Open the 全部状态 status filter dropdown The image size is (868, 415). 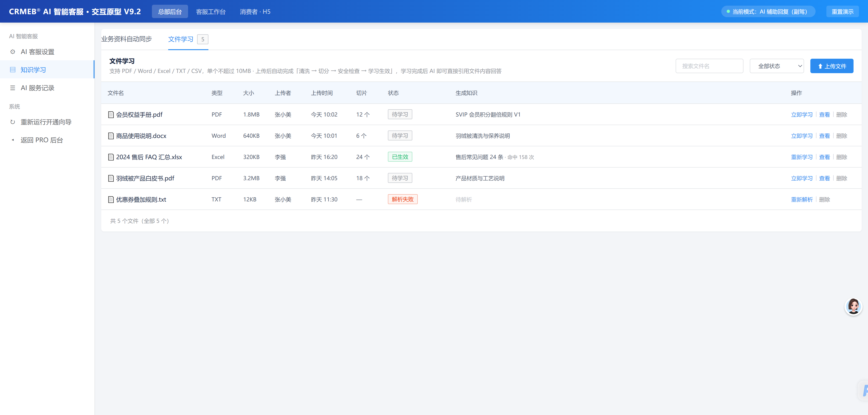point(776,66)
